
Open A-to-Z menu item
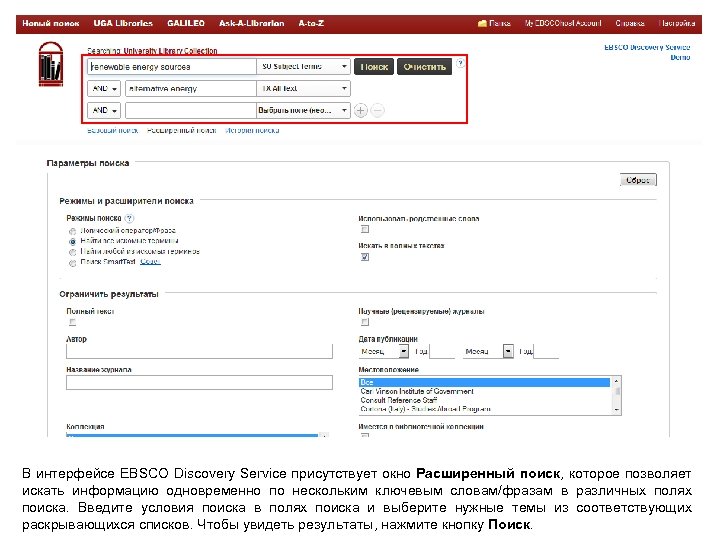(311, 23)
